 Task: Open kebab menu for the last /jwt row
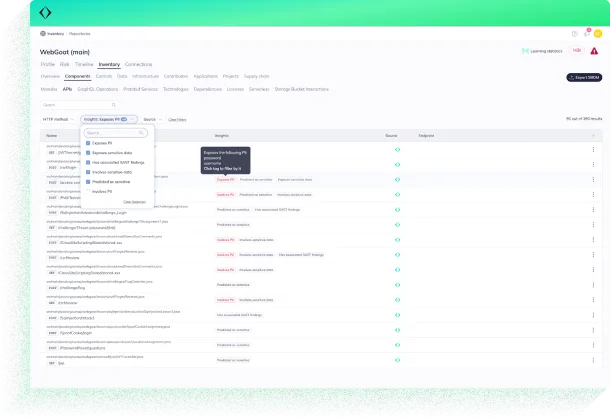click(x=593, y=360)
